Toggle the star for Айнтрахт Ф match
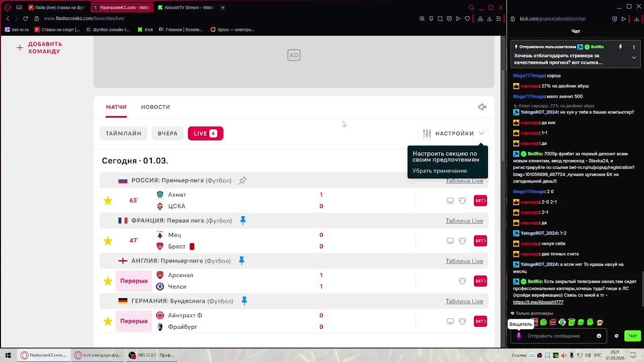The width and height of the screenshot is (644, 362). 108,321
